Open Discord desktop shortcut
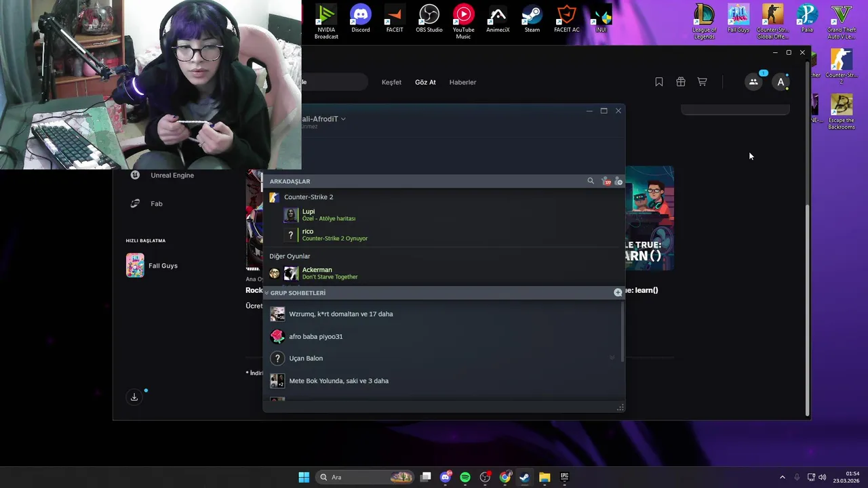The image size is (868, 488). (x=361, y=19)
